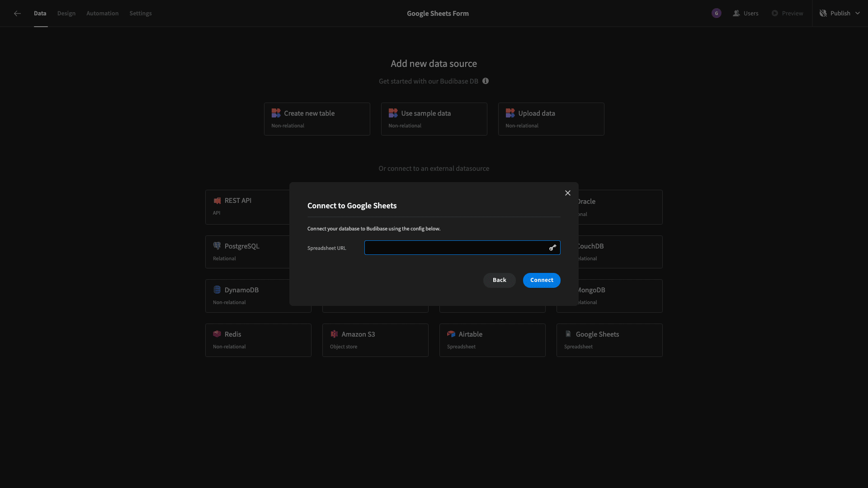Click the DynamoDB icon
The image size is (868, 488).
pos(217,290)
